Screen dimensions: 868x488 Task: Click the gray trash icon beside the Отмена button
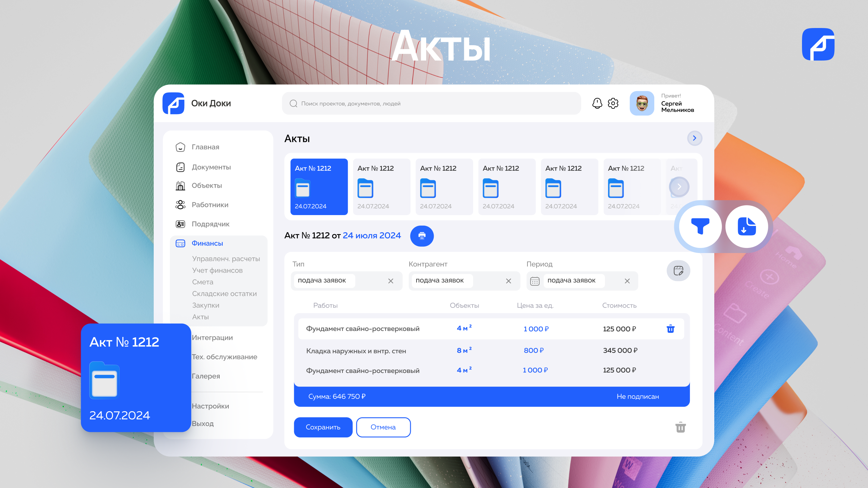click(x=681, y=427)
